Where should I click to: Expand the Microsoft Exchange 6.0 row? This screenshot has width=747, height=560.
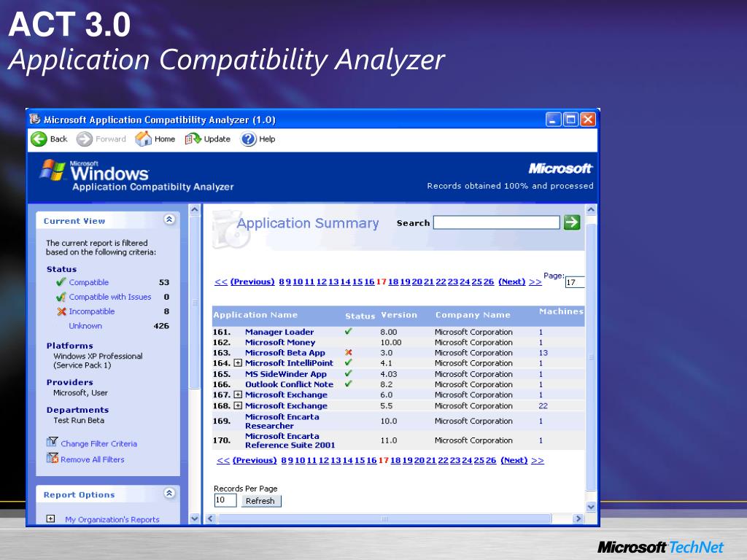(238, 394)
